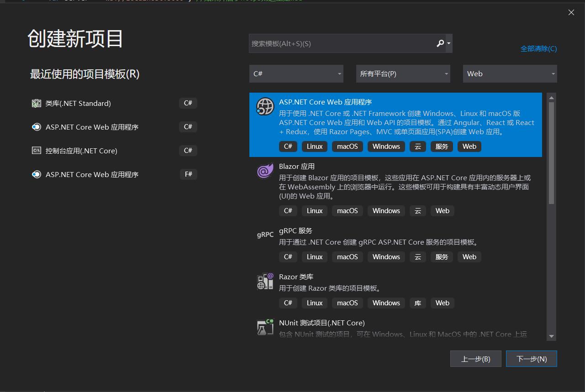
Task: Click the 控制台应用(.NET Core) recent icon
Action: pyautogui.click(x=36, y=150)
